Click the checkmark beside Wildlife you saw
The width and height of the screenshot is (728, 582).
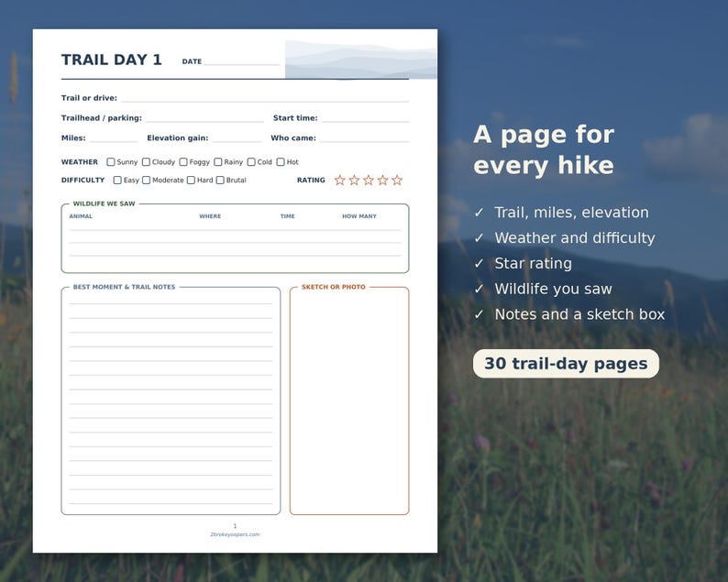pos(480,289)
